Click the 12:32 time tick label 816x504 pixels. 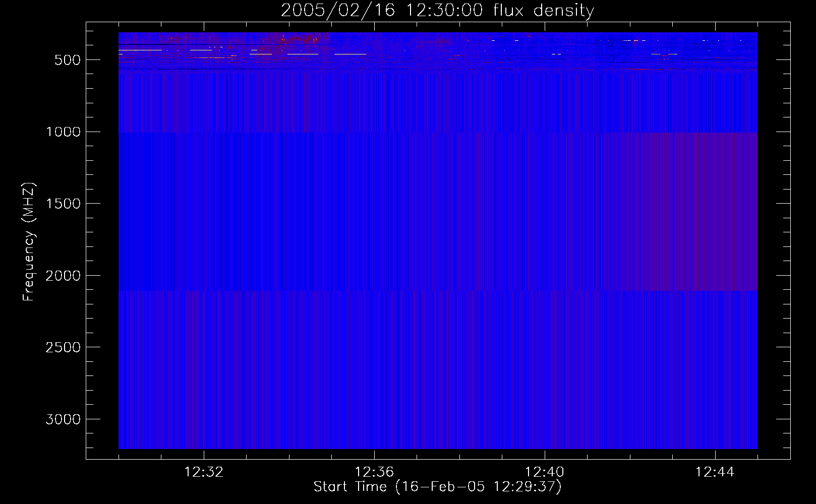point(204,472)
